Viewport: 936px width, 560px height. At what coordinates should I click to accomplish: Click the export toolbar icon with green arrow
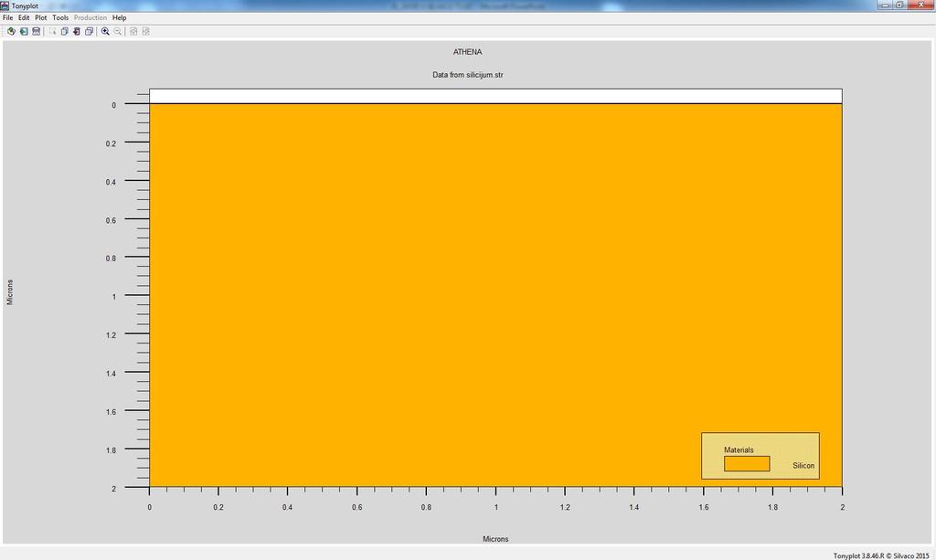(23, 31)
